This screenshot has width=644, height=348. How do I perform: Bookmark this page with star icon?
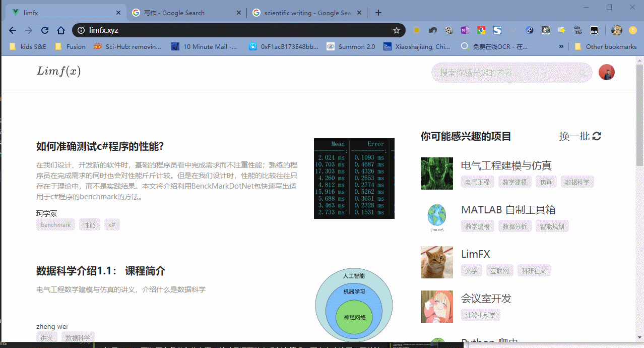click(x=397, y=30)
